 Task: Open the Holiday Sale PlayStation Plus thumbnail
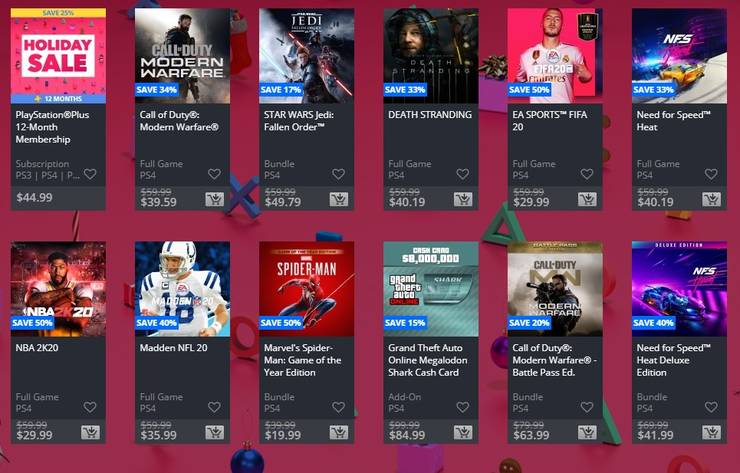[58, 56]
